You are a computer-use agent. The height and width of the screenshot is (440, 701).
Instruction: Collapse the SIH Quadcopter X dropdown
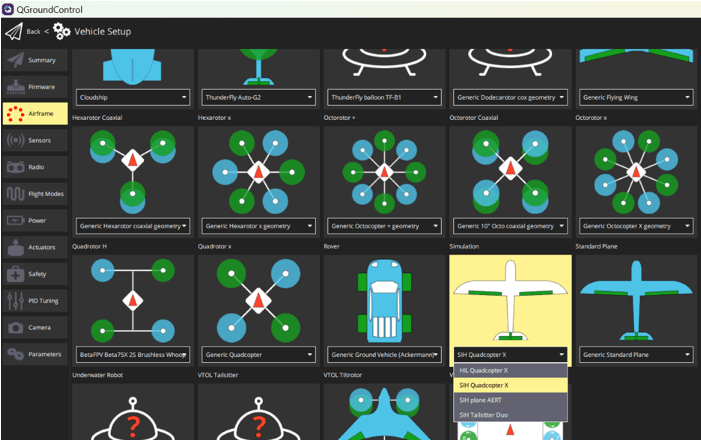(510, 355)
